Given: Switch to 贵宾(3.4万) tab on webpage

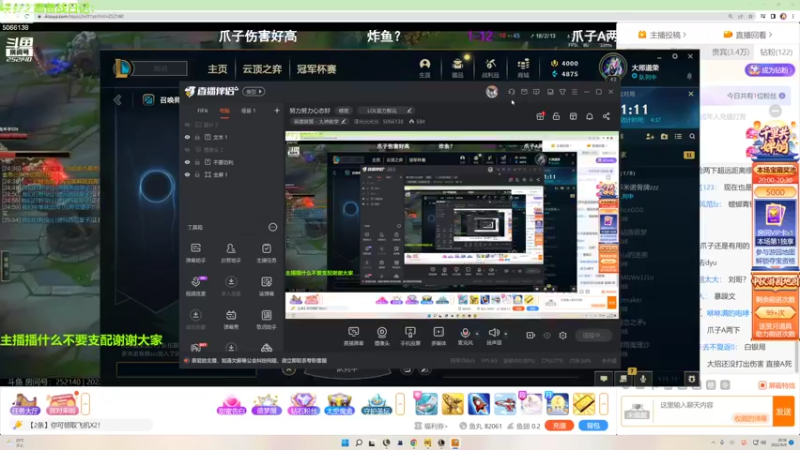Looking at the screenshot, I should (x=731, y=52).
